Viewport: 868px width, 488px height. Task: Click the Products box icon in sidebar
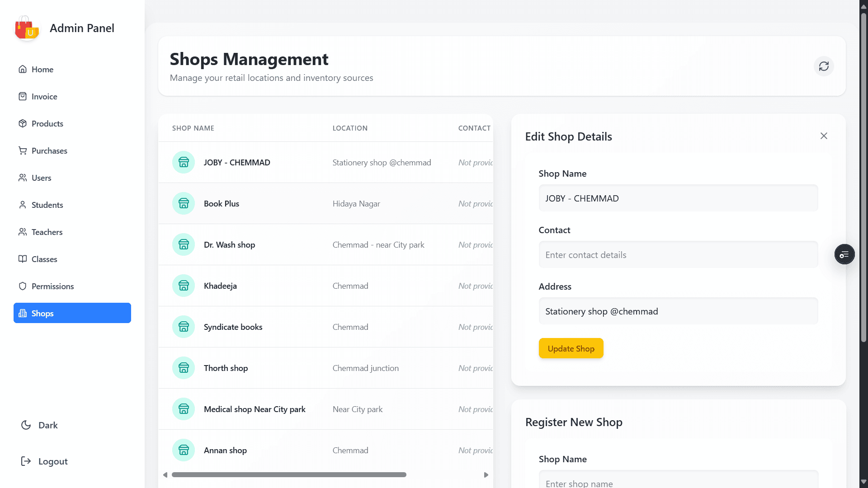[x=23, y=123]
